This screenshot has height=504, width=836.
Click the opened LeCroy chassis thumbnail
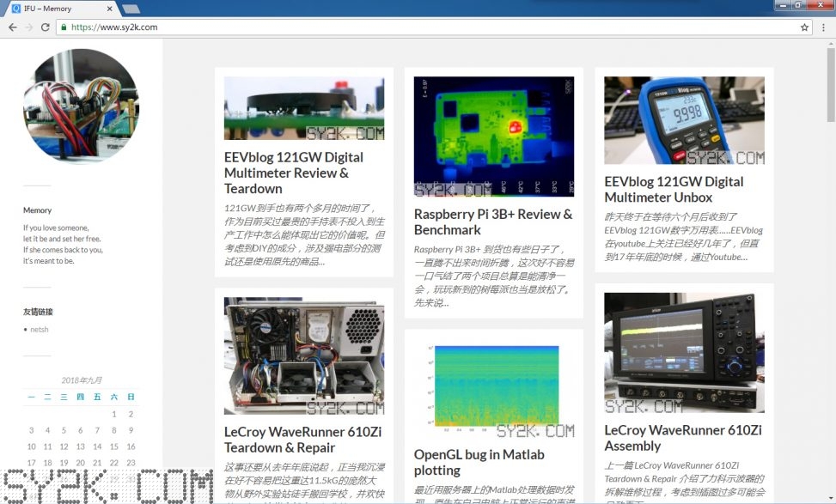point(304,355)
